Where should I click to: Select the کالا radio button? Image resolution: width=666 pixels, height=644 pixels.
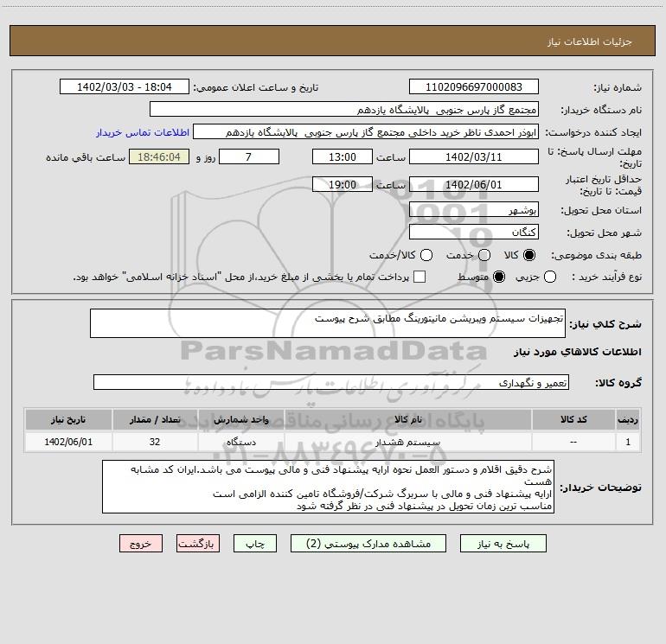tap(529, 255)
